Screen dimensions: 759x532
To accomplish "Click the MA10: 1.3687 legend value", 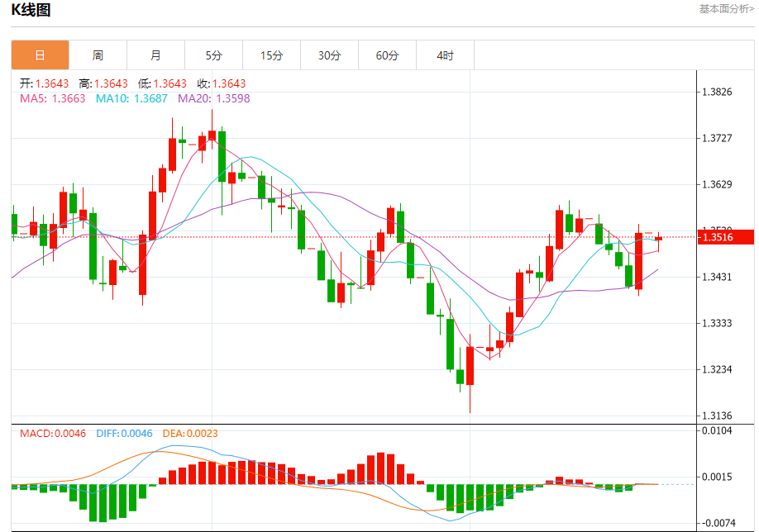I will 131,98.
